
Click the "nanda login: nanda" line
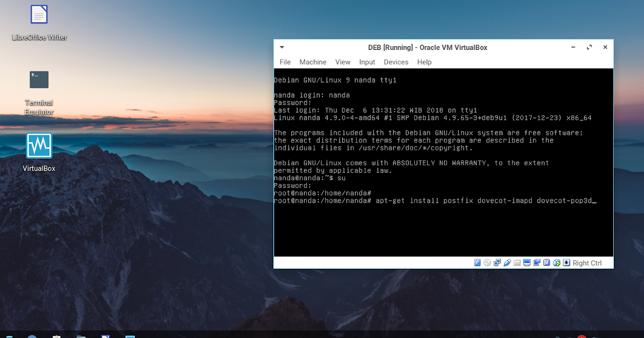[x=312, y=95]
